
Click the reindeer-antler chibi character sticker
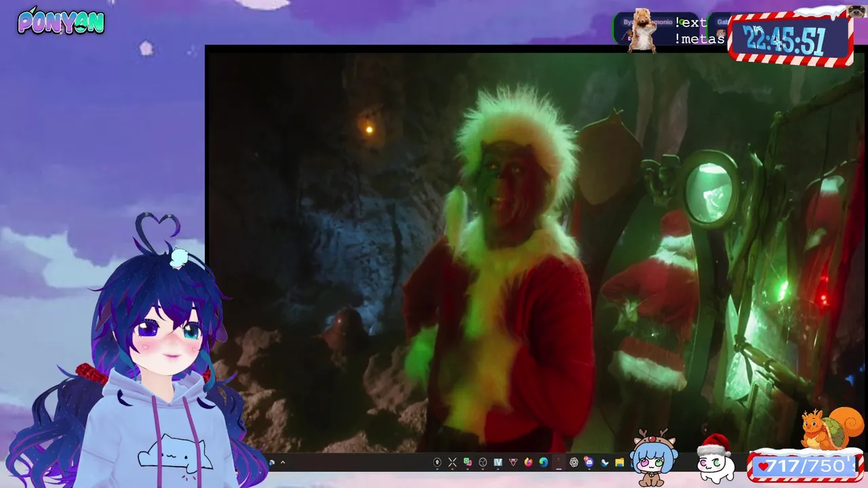pos(654,457)
